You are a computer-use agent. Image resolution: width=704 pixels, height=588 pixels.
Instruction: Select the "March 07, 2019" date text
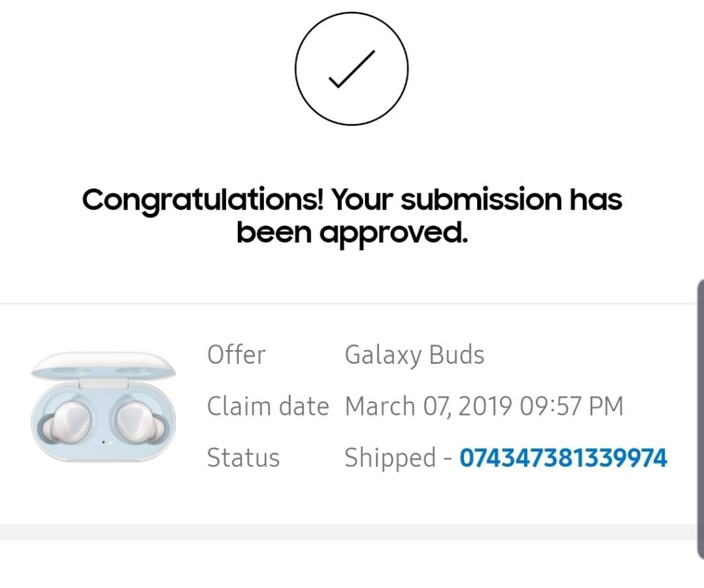click(x=428, y=406)
